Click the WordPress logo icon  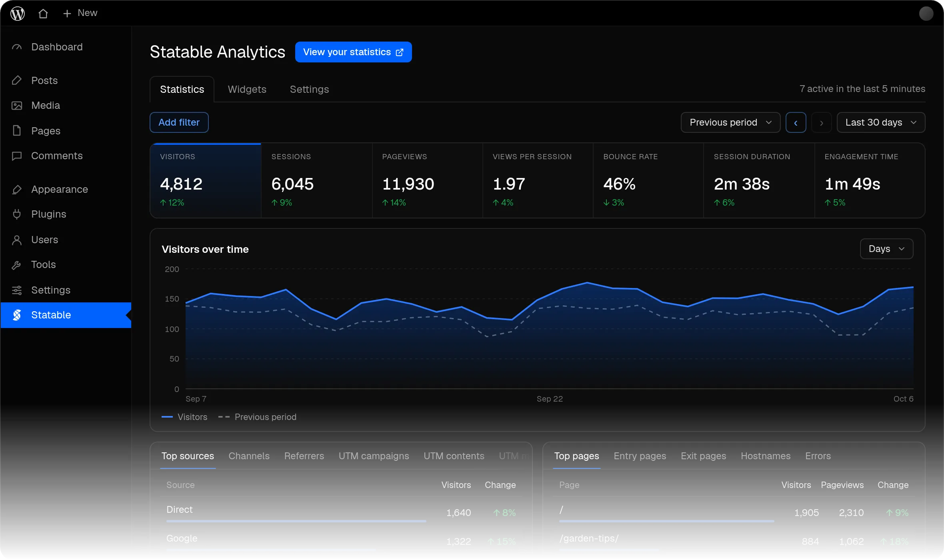coord(18,14)
